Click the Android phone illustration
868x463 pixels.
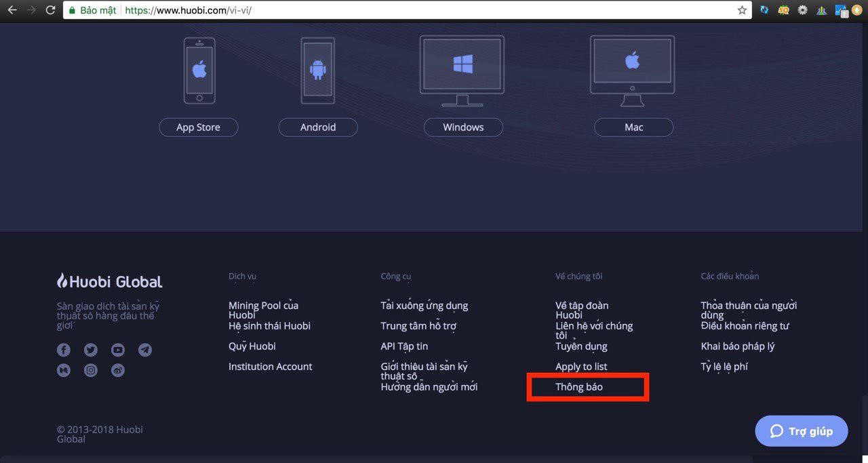(318, 71)
